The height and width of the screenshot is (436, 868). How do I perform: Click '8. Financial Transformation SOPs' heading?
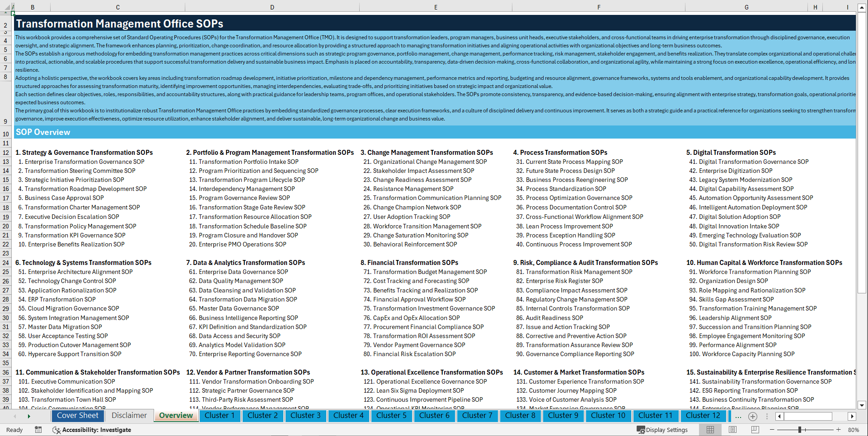(x=409, y=263)
